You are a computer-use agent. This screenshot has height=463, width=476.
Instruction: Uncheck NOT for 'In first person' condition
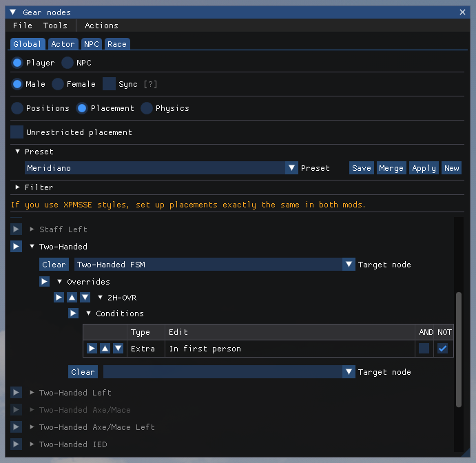pyautogui.click(x=442, y=349)
